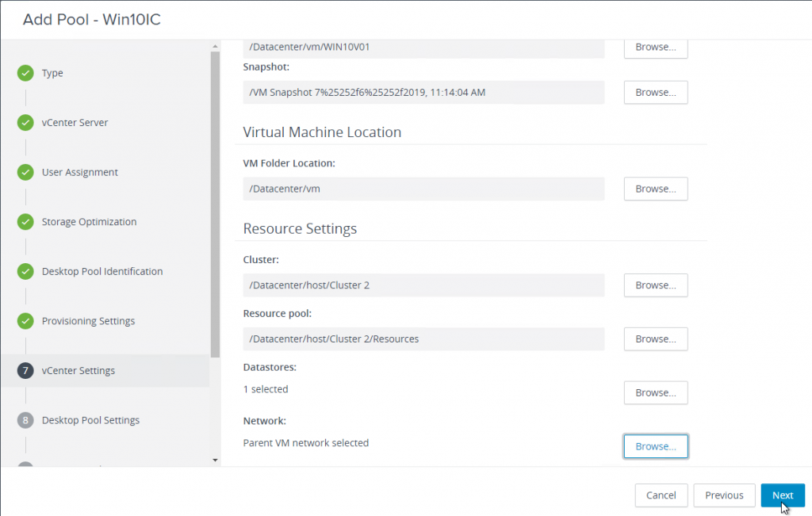Proceed using the Next button
This screenshot has width=812, height=516.
coord(783,495)
